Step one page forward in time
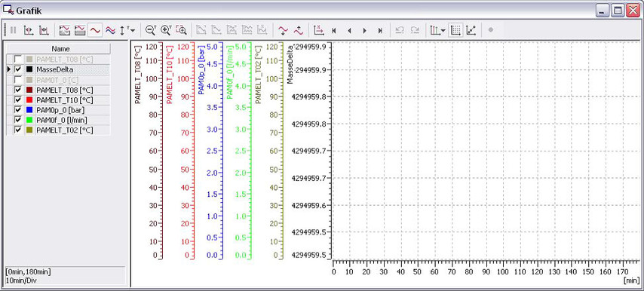 tap(365, 30)
